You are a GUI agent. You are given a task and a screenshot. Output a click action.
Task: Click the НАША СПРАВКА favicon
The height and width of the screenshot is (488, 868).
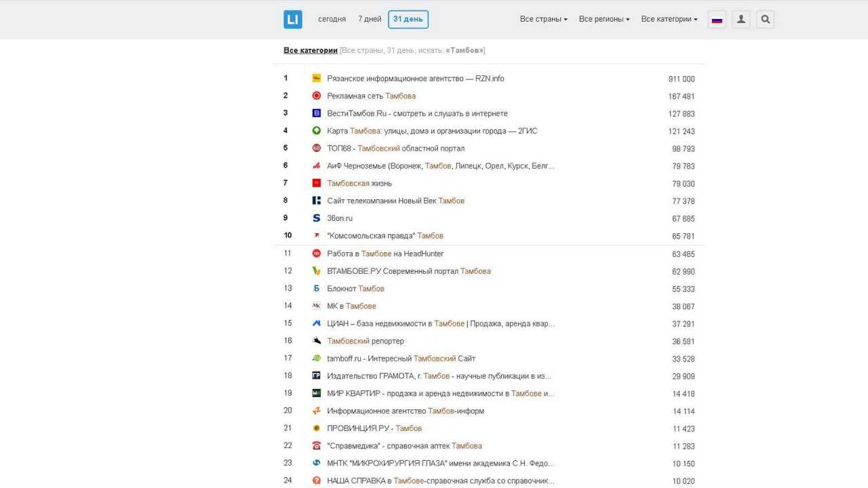[316, 481]
